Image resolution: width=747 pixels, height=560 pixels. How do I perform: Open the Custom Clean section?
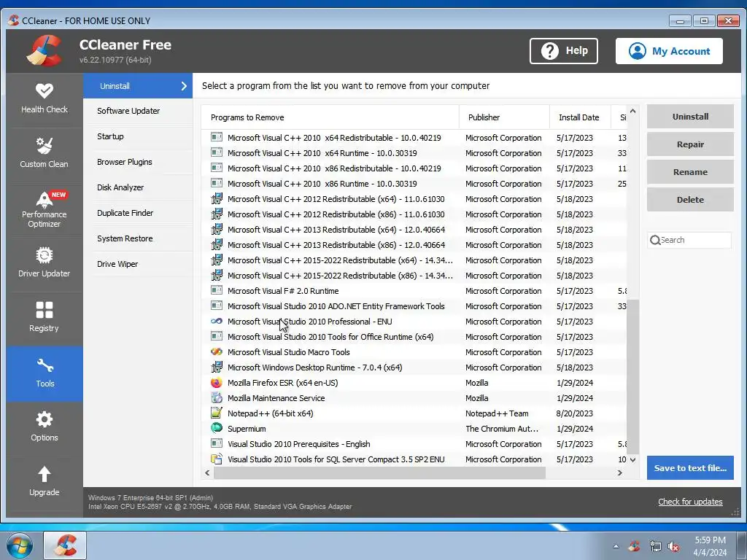(44, 155)
